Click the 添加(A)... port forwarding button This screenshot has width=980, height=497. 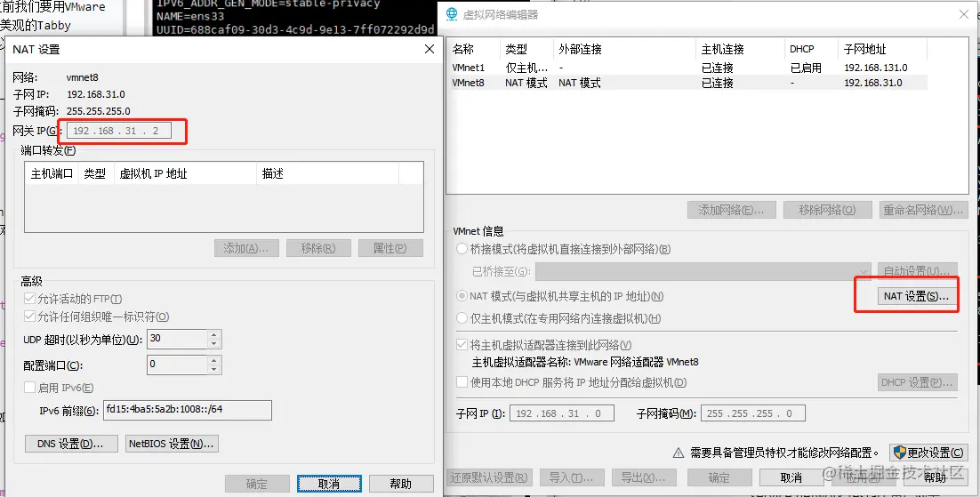point(246,248)
